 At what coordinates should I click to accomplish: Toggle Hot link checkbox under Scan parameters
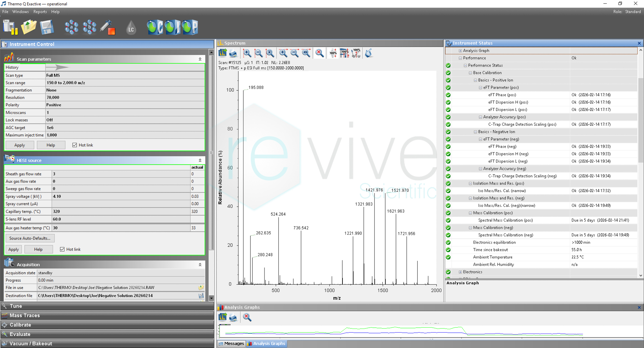point(75,145)
